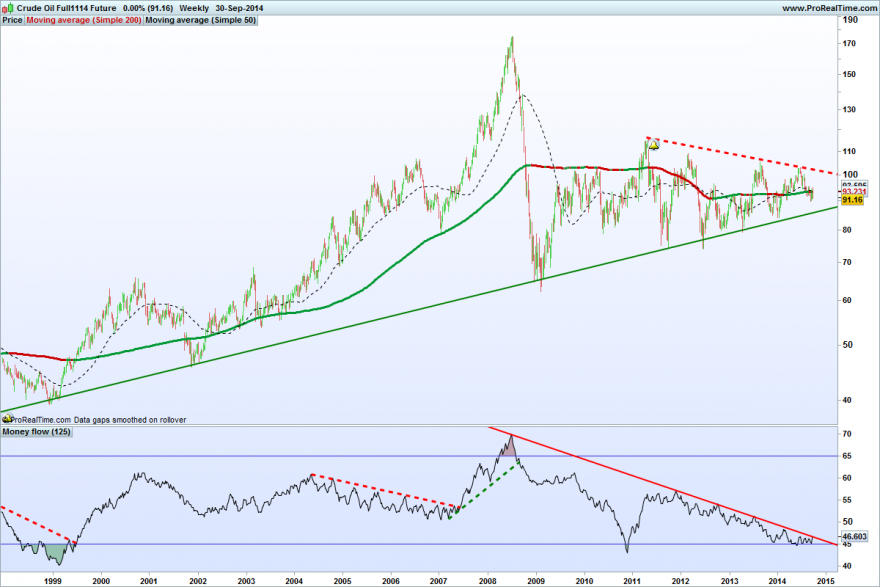Screen dimensions: 880x587
Task: Click the ProRealTime logo icon at bottom left
Action: click(x=7, y=419)
